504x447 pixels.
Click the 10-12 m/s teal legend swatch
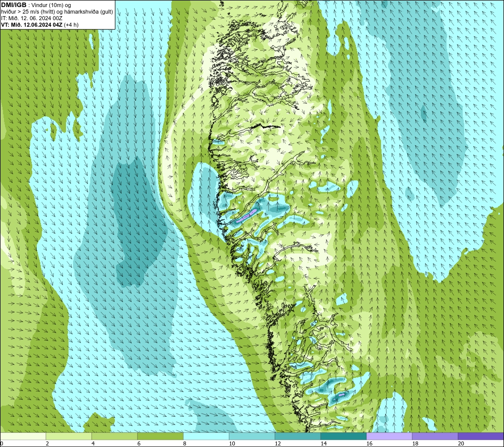[x=252, y=436]
